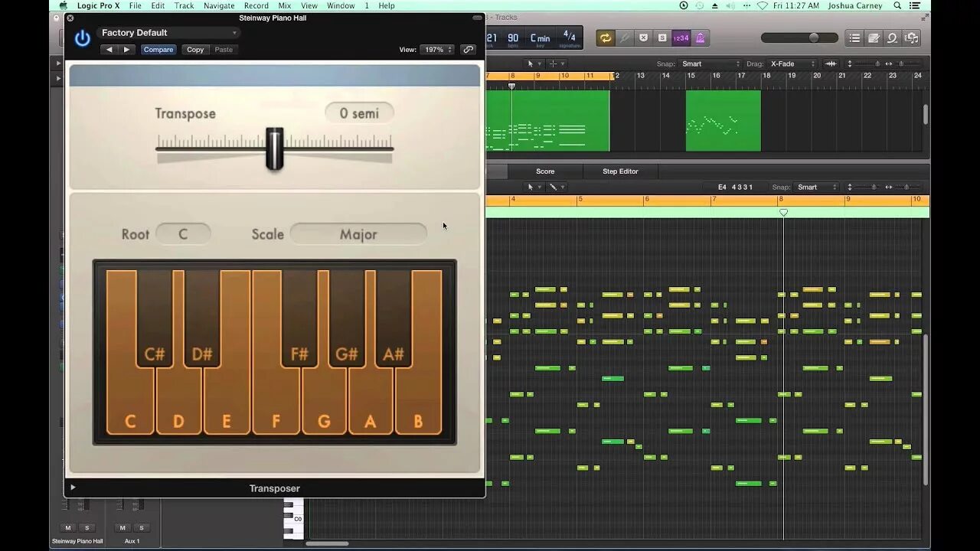Image resolution: width=980 pixels, height=551 pixels.
Task: Open the Tracks area pointer tool menu
Action: pos(533,64)
